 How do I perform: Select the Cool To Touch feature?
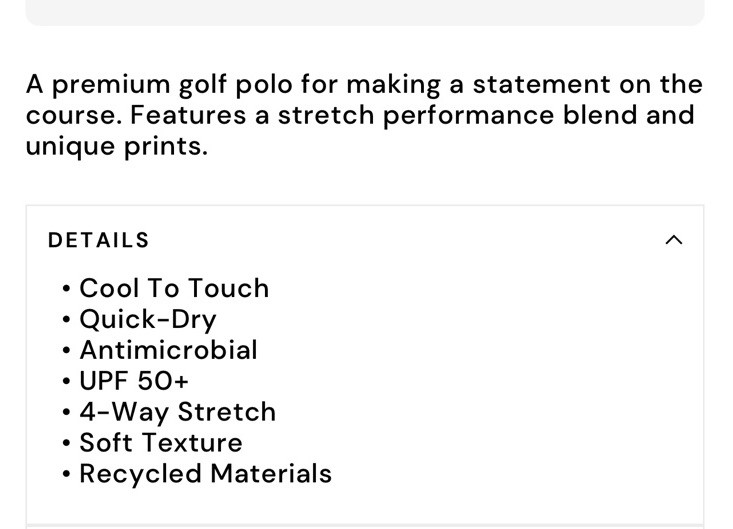(x=174, y=288)
